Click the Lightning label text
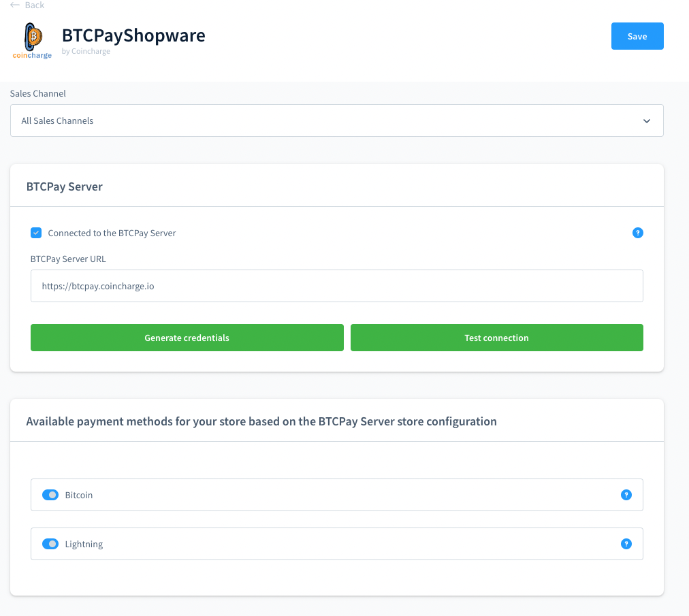This screenshot has width=689, height=616. pos(84,544)
